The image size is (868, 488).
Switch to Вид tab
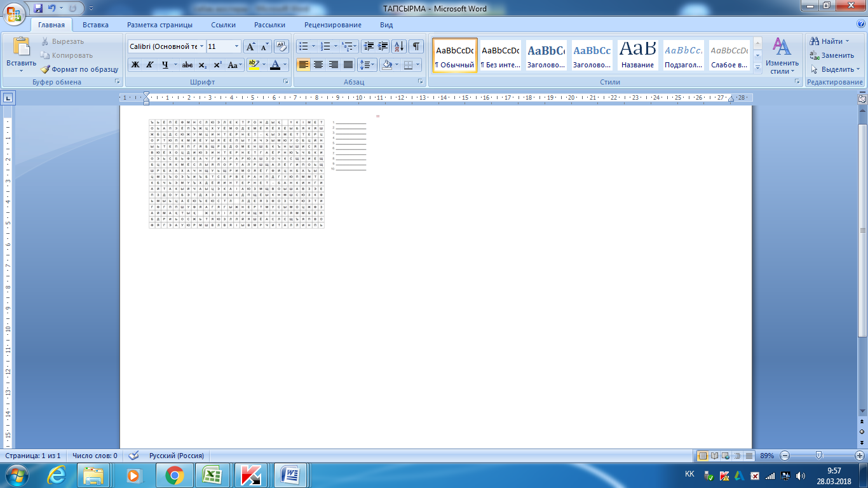[x=386, y=25]
